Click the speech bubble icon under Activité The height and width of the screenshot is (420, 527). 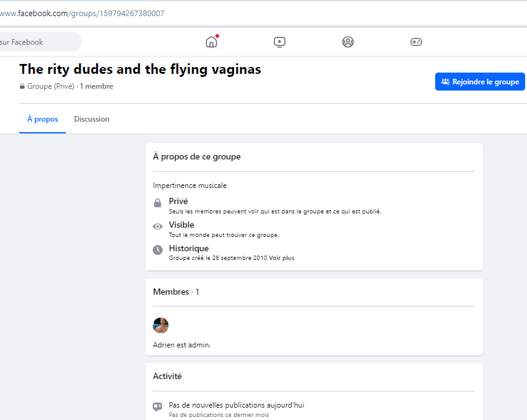pyautogui.click(x=158, y=407)
